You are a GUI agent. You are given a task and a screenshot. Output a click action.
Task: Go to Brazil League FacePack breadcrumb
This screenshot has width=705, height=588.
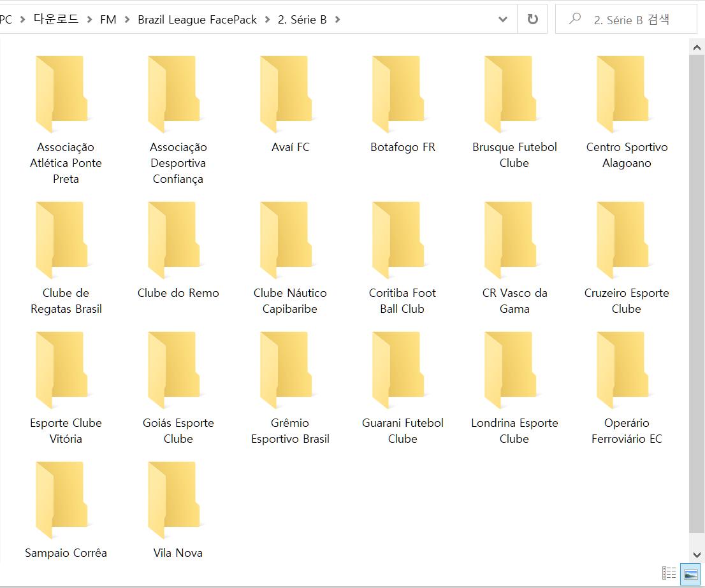tap(198, 20)
